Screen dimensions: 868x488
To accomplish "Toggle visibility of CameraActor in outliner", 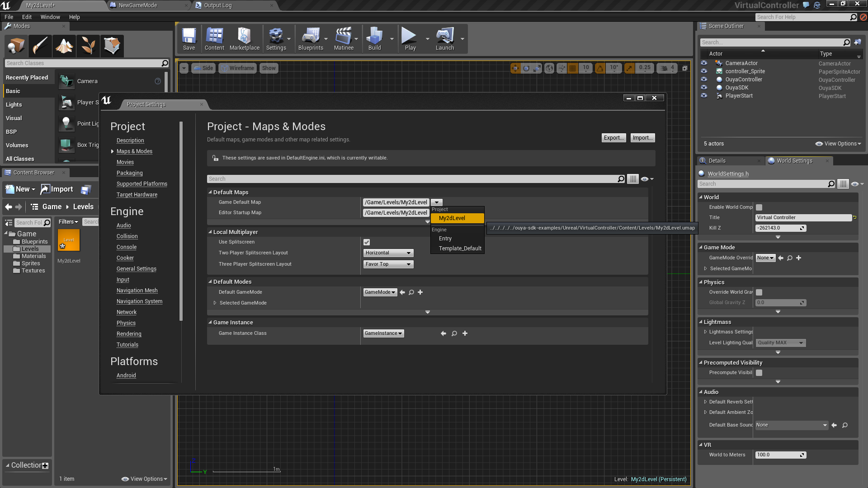I will 704,63.
